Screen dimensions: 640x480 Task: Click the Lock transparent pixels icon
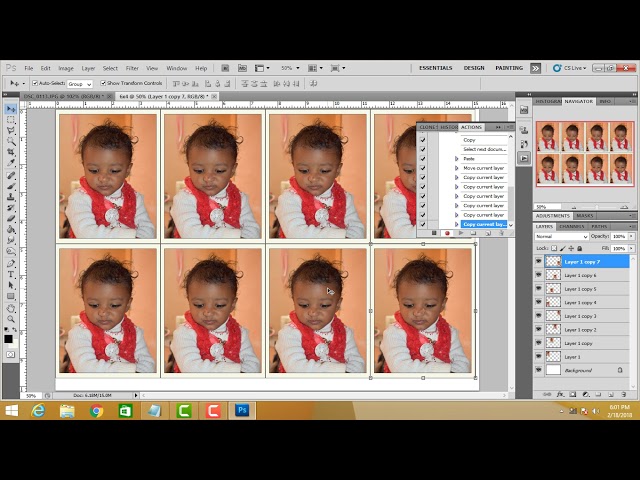coord(554,248)
